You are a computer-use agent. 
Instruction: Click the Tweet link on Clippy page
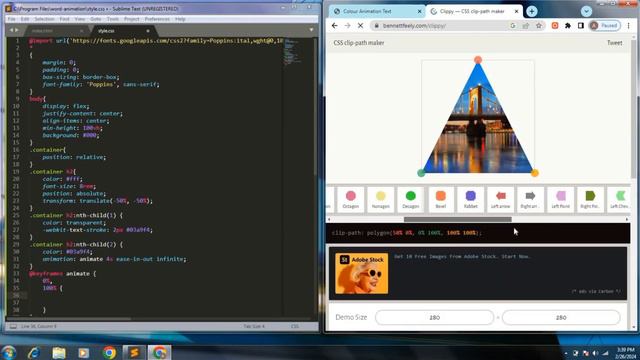click(615, 43)
